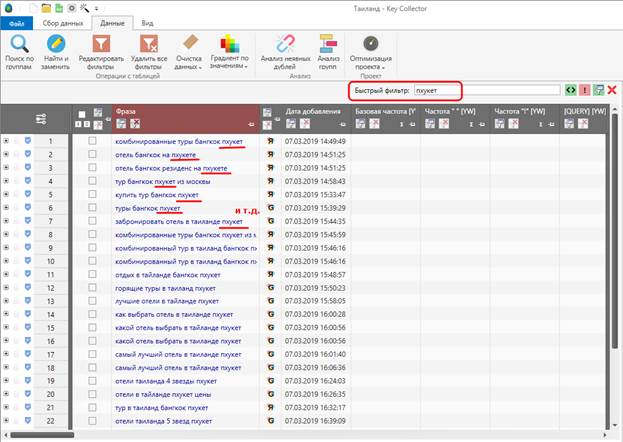Click filter icon in Фраза column header
The height and width of the screenshot is (442, 623).
click(121, 124)
